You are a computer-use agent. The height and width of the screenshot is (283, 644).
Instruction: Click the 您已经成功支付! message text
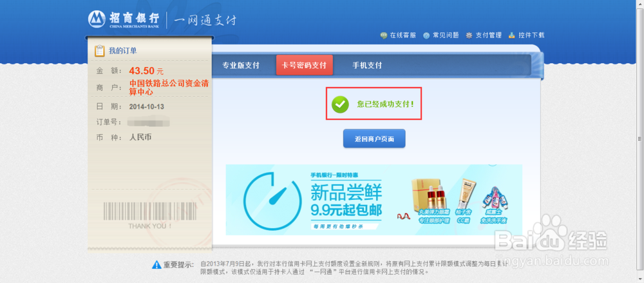point(386,104)
